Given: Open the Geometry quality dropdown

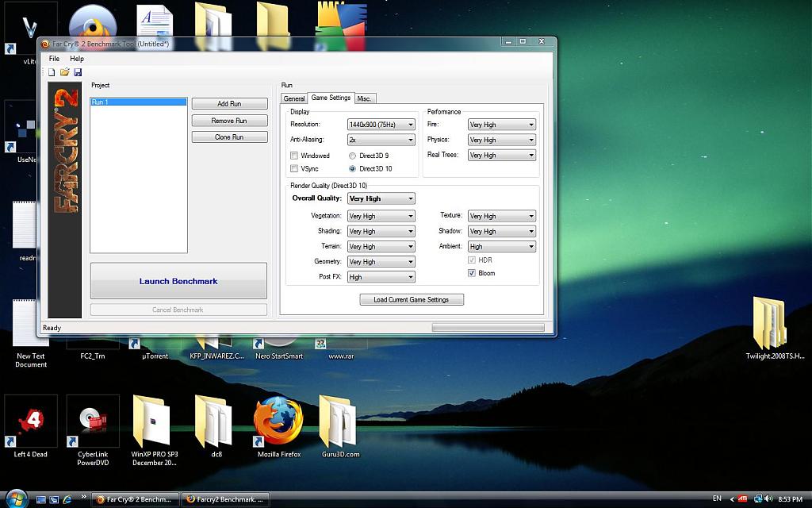Looking at the screenshot, I should point(381,262).
